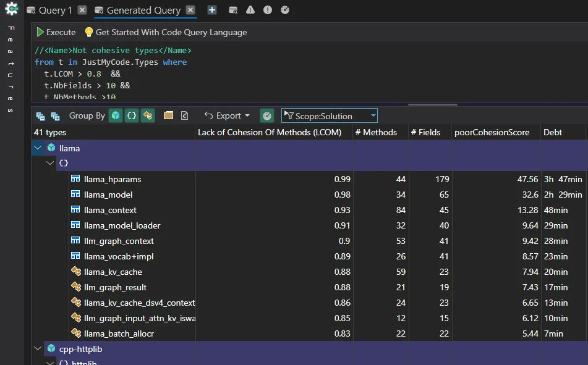
Task: Open the dashboard gauge icon in tab bar
Action: (285, 10)
